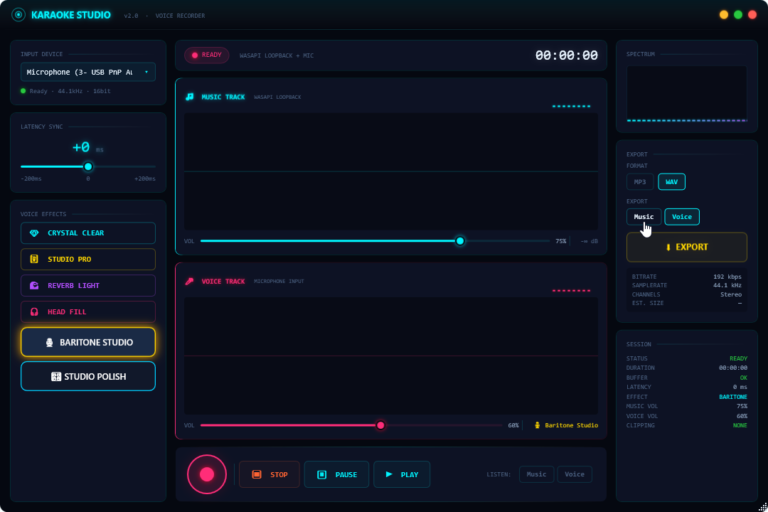
Task: Click the session BUFFER OK value
Action: point(744,378)
